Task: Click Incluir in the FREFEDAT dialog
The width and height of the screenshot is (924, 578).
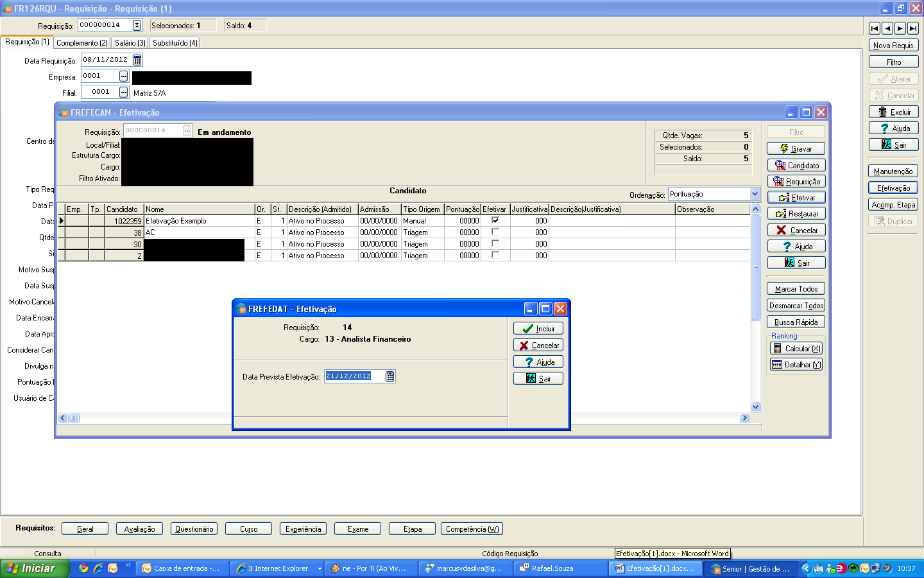Action: tap(538, 328)
